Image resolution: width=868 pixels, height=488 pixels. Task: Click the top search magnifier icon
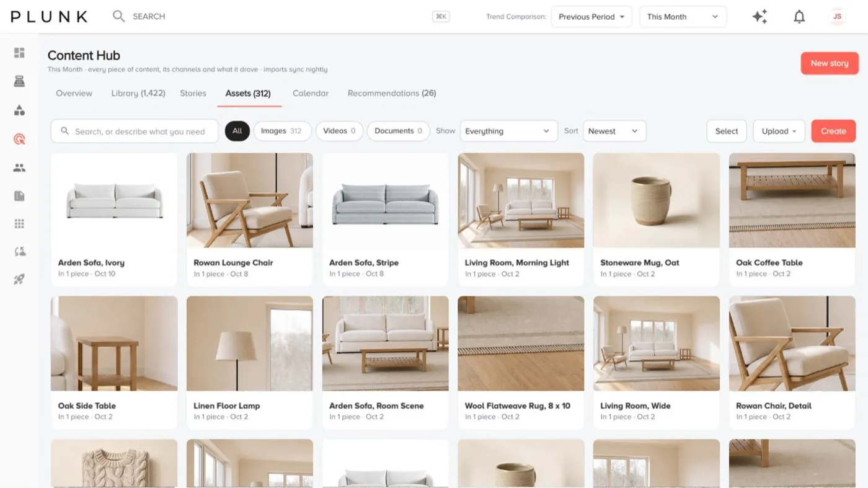pos(118,16)
